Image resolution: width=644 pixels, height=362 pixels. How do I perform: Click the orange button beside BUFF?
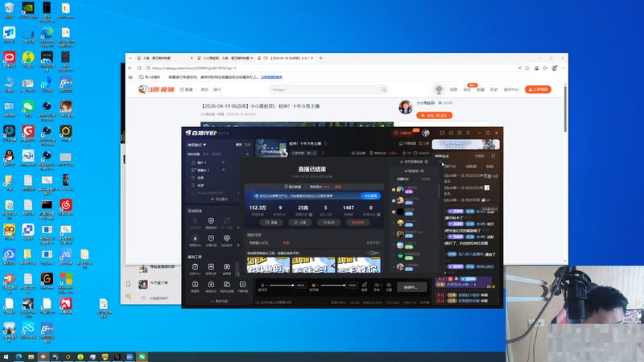[x=357, y=223]
